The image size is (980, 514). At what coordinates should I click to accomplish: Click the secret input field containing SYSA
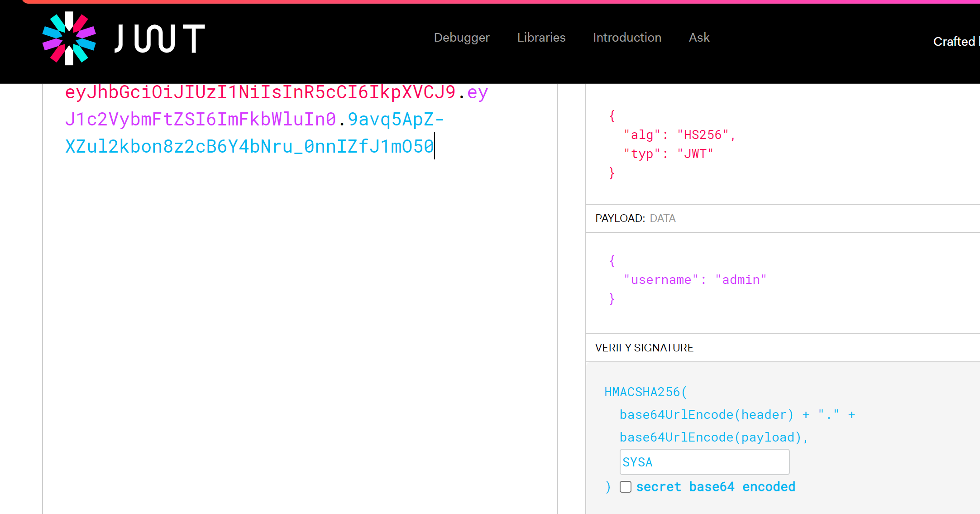point(704,462)
